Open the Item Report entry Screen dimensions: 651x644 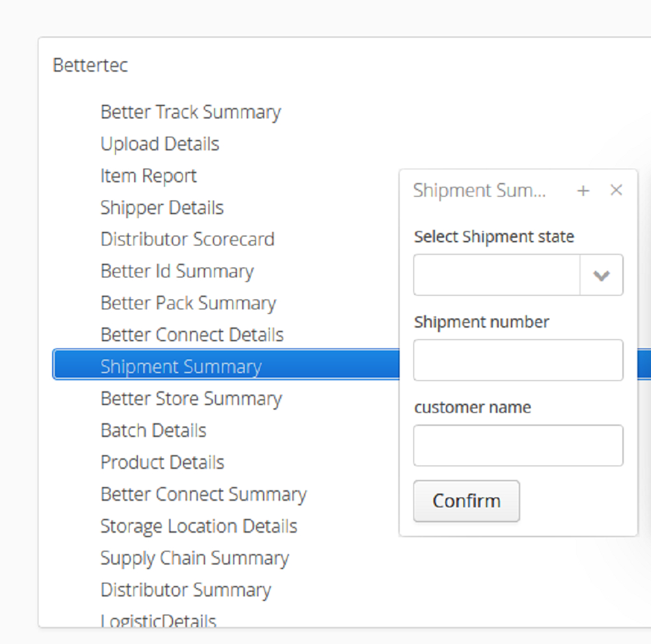148,176
